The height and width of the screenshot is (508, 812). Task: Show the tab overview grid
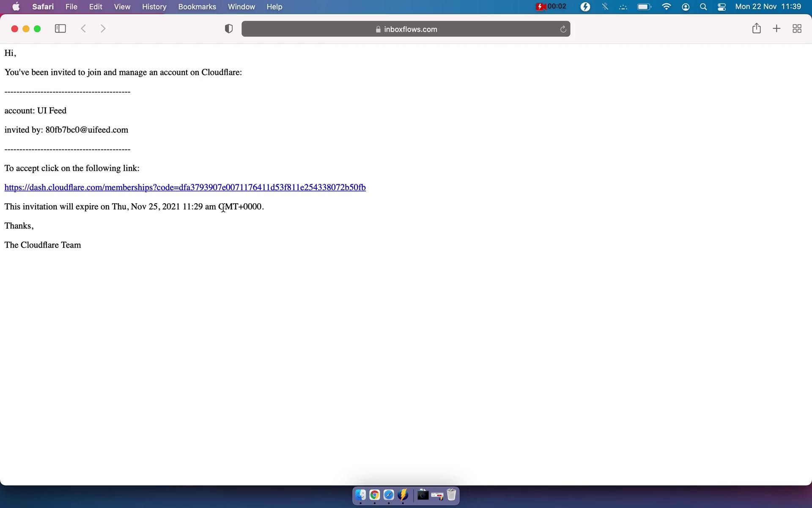pyautogui.click(x=797, y=29)
